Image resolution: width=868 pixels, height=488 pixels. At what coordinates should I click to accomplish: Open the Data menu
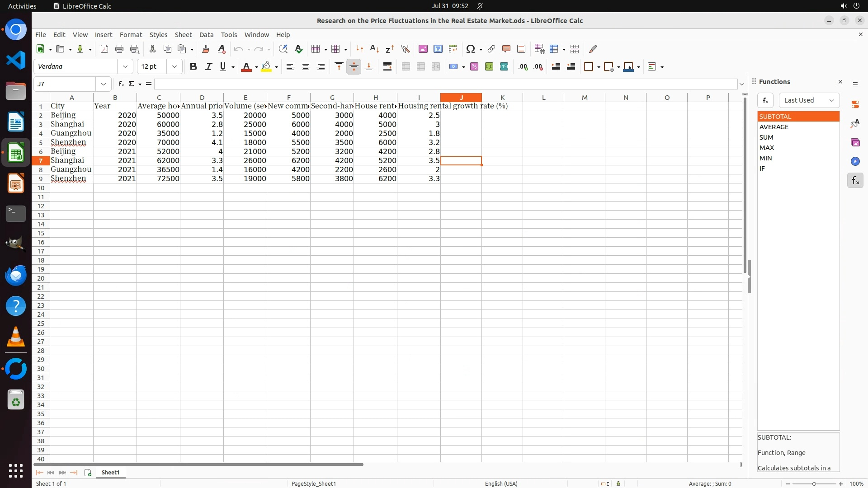[206, 35]
